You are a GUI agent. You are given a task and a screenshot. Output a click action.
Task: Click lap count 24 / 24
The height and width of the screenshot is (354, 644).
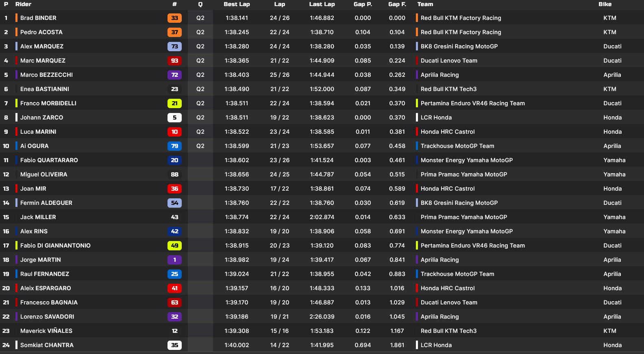(280, 46)
